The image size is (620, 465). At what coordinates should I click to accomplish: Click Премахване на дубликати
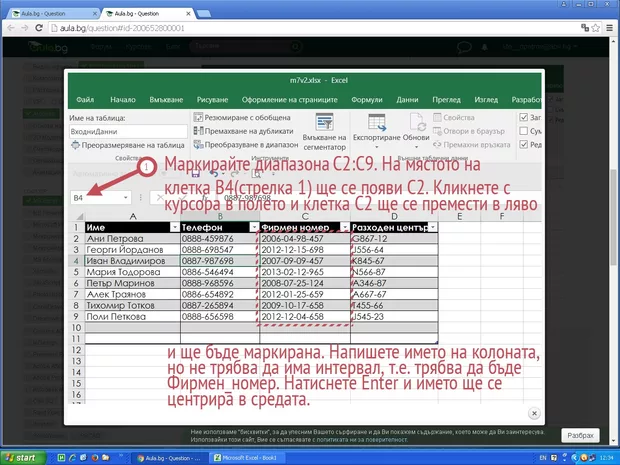(243, 131)
